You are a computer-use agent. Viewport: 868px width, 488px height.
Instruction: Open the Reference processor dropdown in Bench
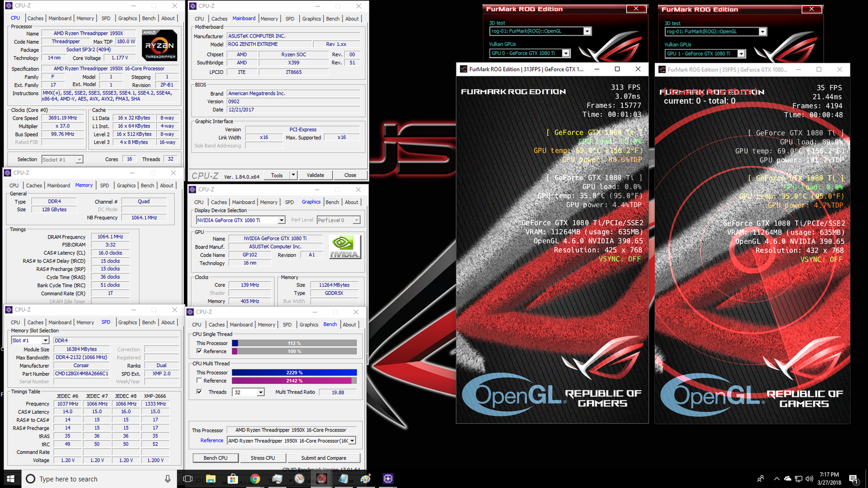coord(352,441)
